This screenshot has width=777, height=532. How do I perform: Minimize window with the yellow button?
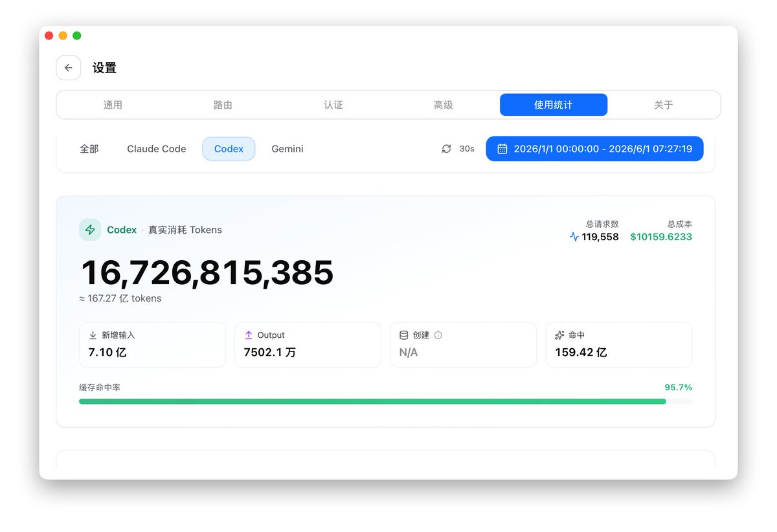tap(63, 36)
